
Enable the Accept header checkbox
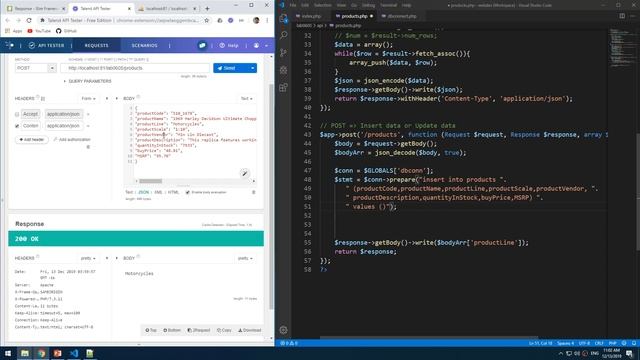[17, 114]
